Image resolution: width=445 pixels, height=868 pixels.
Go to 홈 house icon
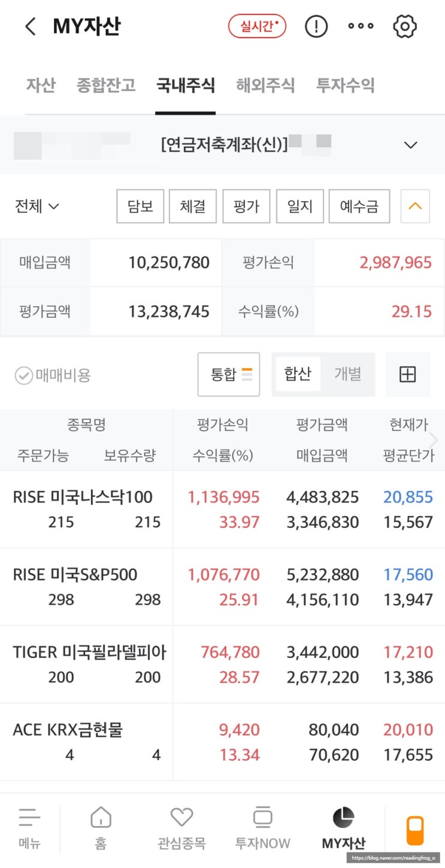(x=101, y=827)
